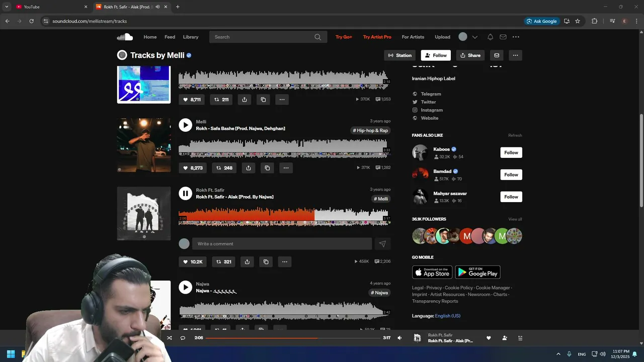Viewport: 644px width, 362px height.
Task: Copy link for Safa Bashe track
Action: (x=267, y=168)
